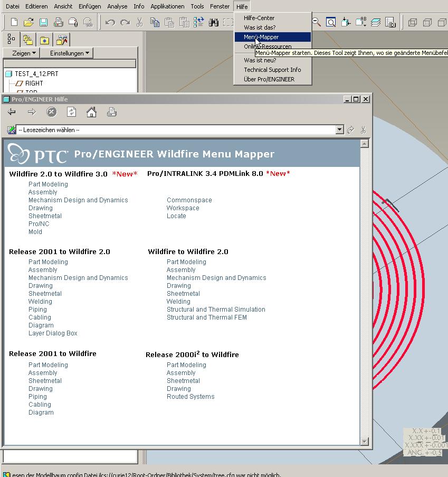Go to help browser home page

pyautogui.click(x=91, y=112)
